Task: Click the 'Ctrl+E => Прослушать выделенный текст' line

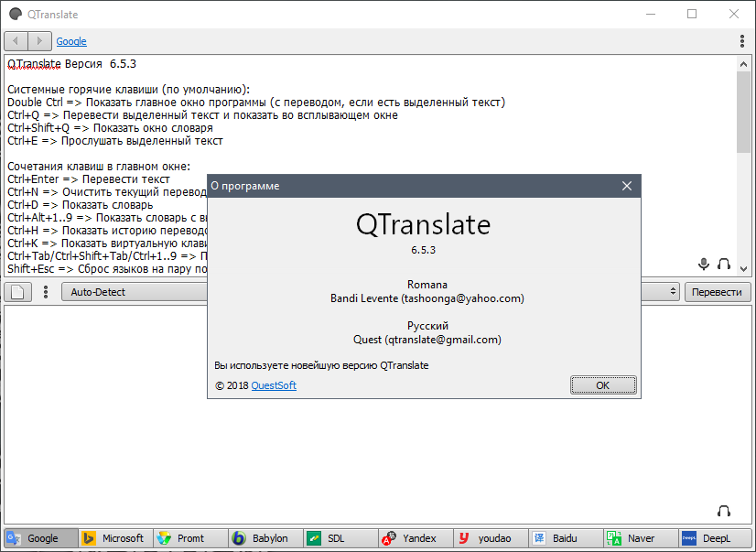Action: 115,141
